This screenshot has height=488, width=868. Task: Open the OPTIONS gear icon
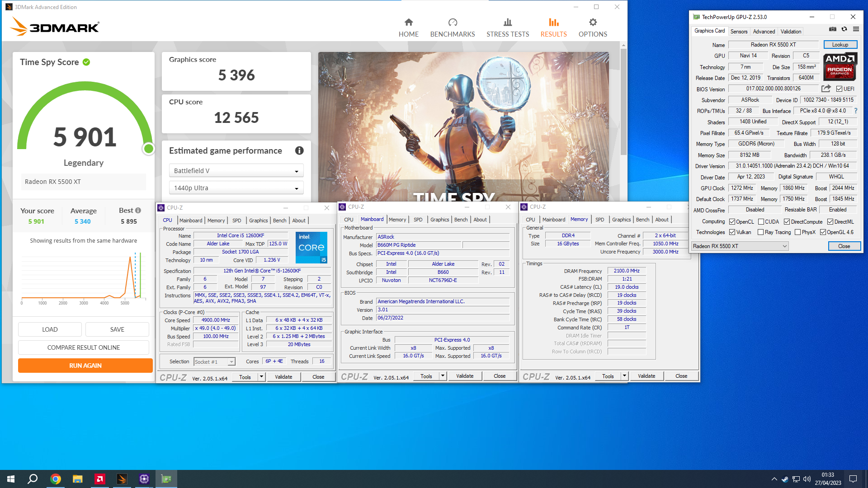click(x=593, y=22)
